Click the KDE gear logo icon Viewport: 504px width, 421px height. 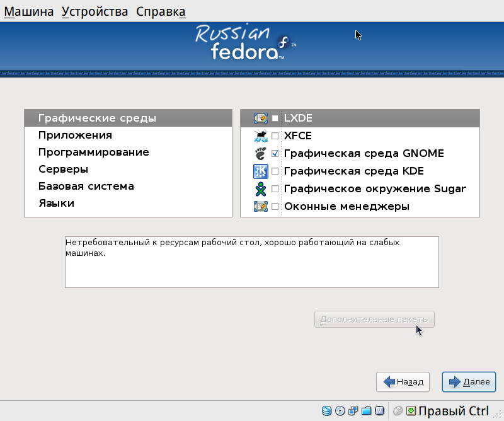261,171
